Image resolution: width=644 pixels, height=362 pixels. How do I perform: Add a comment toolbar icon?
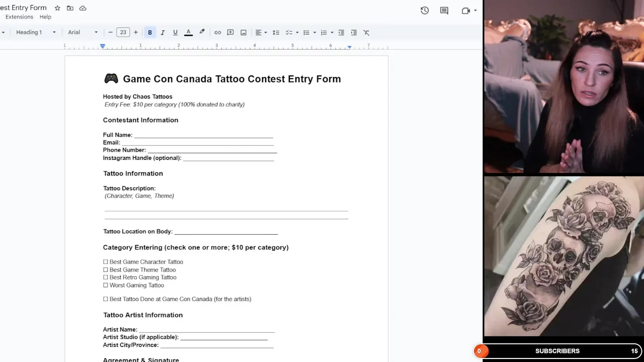pyautogui.click(x=230, y=32)
